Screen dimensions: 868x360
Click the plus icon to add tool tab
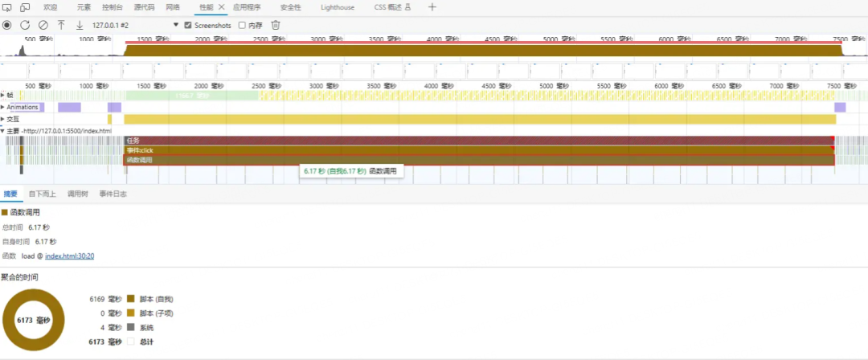(x=432, y=7)
